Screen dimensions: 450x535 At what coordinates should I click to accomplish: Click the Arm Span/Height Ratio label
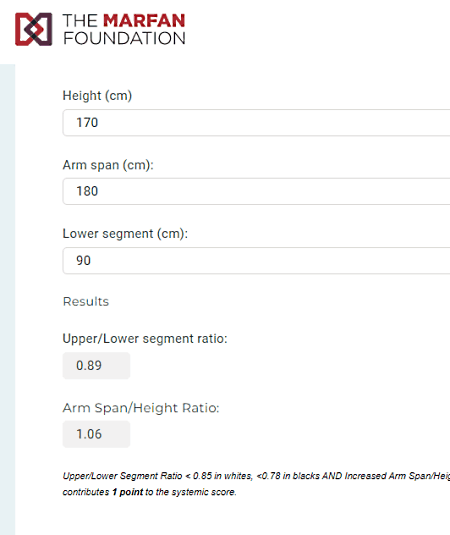click(141, 408)
